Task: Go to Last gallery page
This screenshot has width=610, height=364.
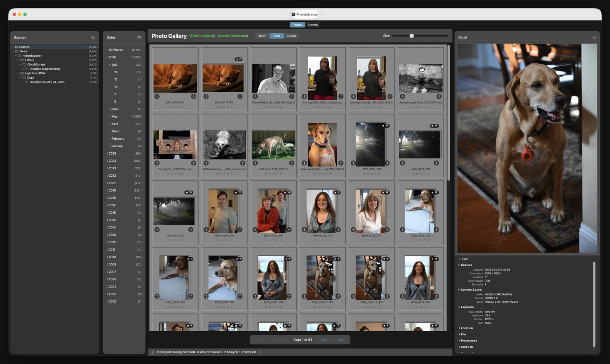Action: pyautogui.click(x=340, y=340)
